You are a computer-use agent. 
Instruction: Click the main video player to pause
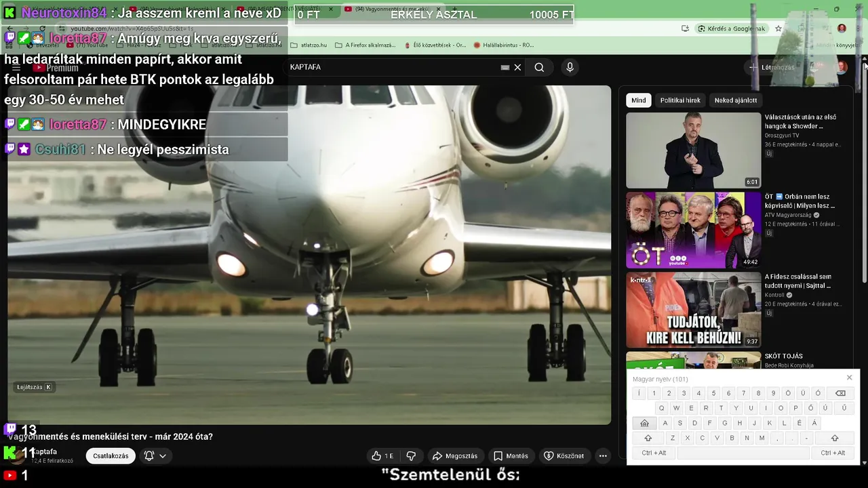point(309,255)
